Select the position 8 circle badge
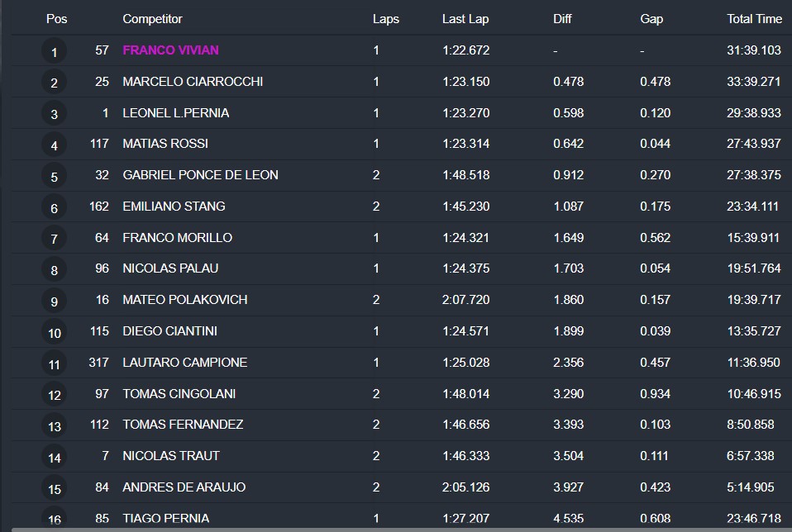 pos(55,270)
